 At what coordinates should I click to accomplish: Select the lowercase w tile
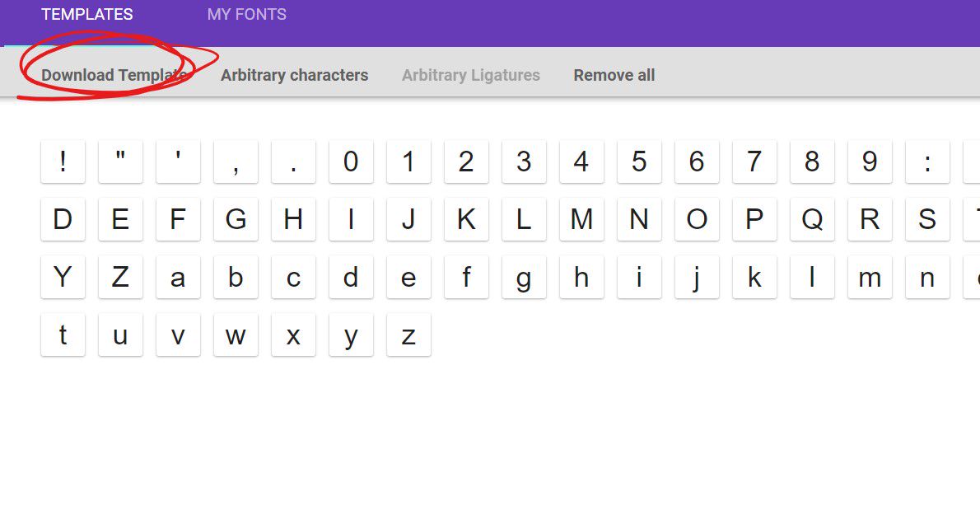[x=236, y=335]
